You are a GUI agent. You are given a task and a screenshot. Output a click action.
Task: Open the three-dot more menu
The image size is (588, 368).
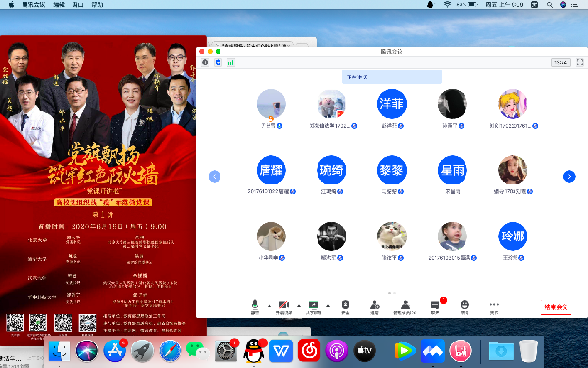(x=494, y=307)
